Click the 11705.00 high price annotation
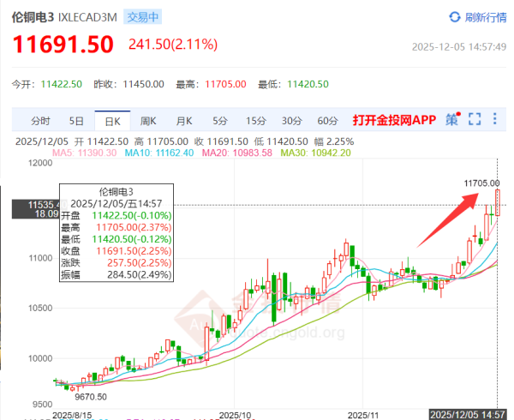This screenshot has width=514, height=420. tap(481, 183)
